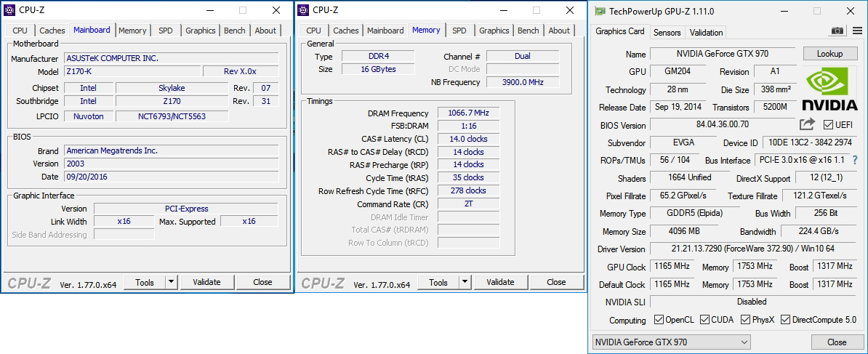The width and height of the screenshot is (868, 354).
Task: Toggle the UEFI checkbox in GPU-Z
Action: click(x=828, y=124)
